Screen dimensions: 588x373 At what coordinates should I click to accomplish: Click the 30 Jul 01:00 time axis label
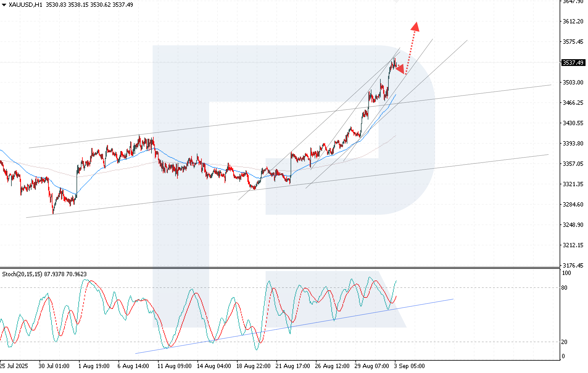54,366
